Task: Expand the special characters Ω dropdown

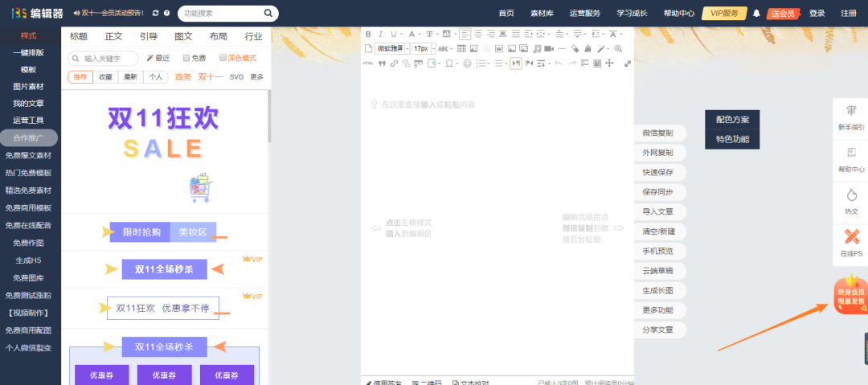Action: [x=450, y=63]
